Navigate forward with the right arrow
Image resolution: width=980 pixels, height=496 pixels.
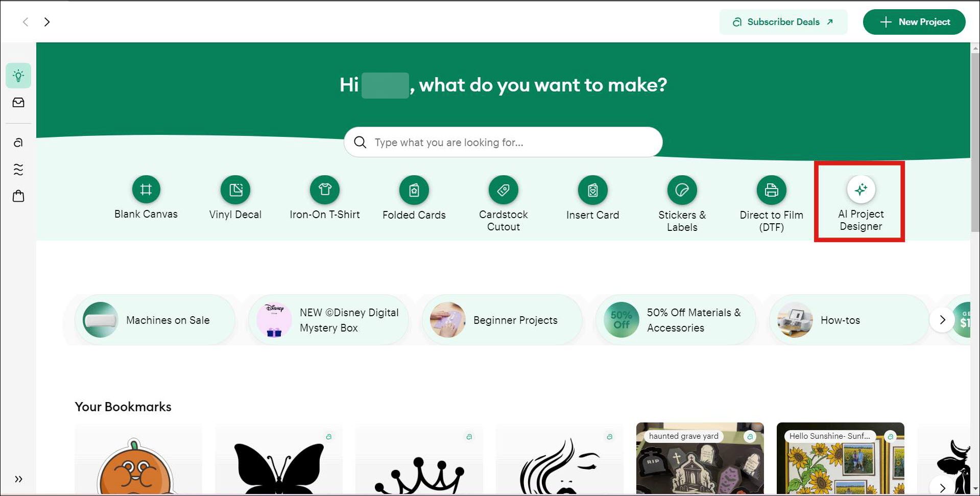pos(47,22)
